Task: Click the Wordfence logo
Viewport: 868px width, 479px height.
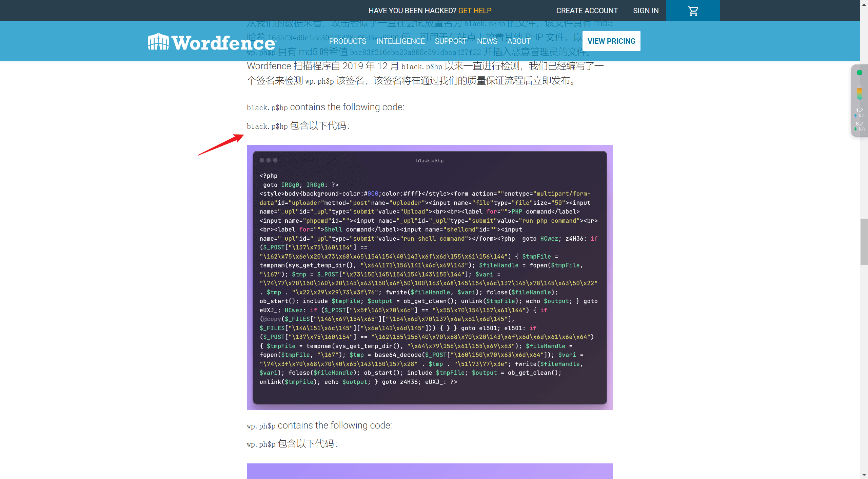Action: tap(212, 42)
